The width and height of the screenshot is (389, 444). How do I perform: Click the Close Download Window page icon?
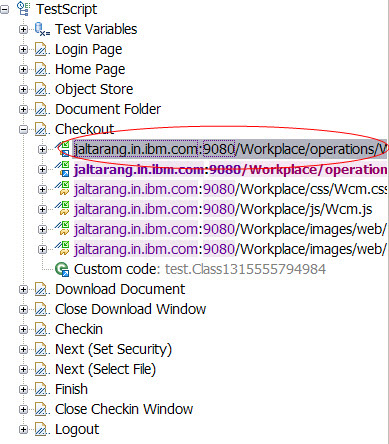tap(42, 310)
